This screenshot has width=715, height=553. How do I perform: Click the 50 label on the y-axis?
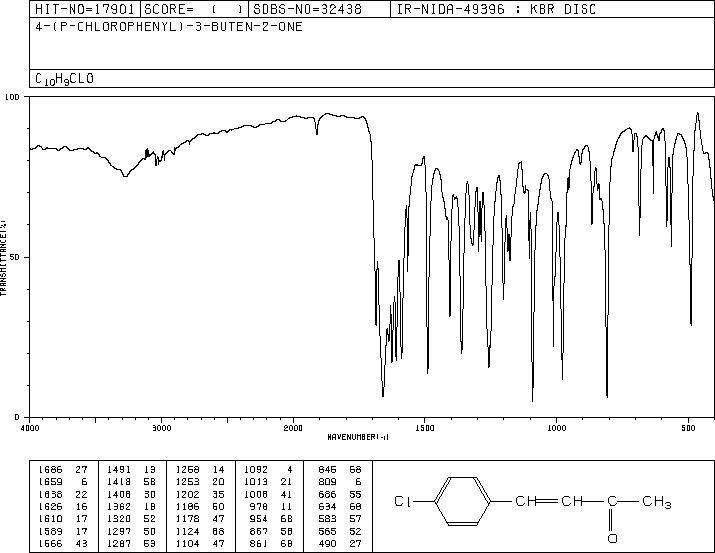[x=16, y=257]
